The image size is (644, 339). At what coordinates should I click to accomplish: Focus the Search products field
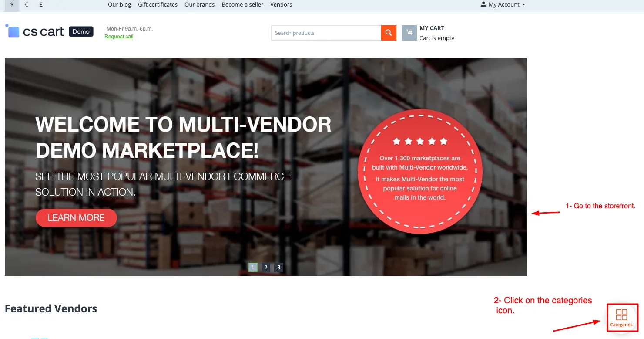tap(326, 33)
